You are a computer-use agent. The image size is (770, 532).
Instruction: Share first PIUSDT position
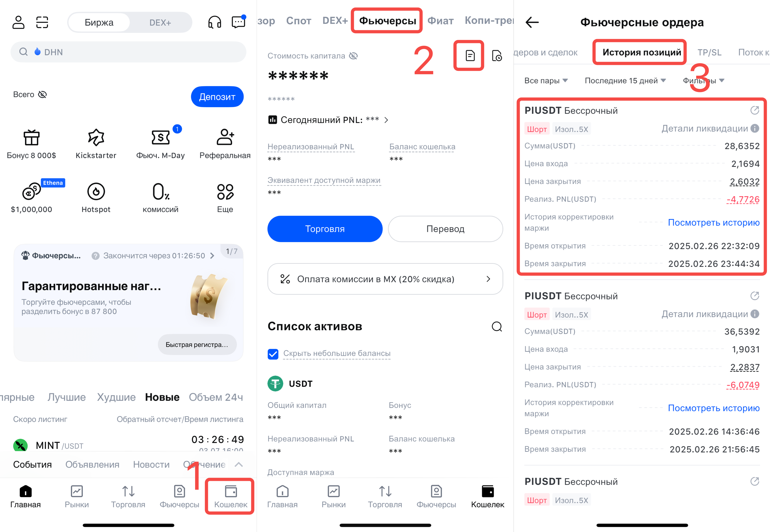click(x=755, y=110)
